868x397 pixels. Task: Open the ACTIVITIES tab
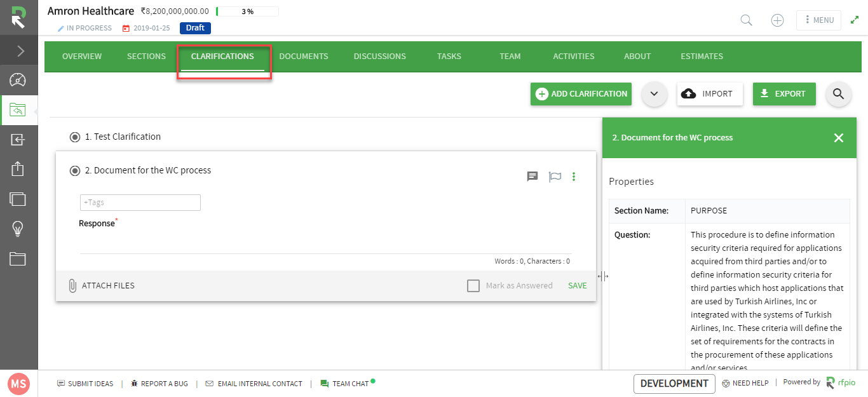click(x=574, y=57)
